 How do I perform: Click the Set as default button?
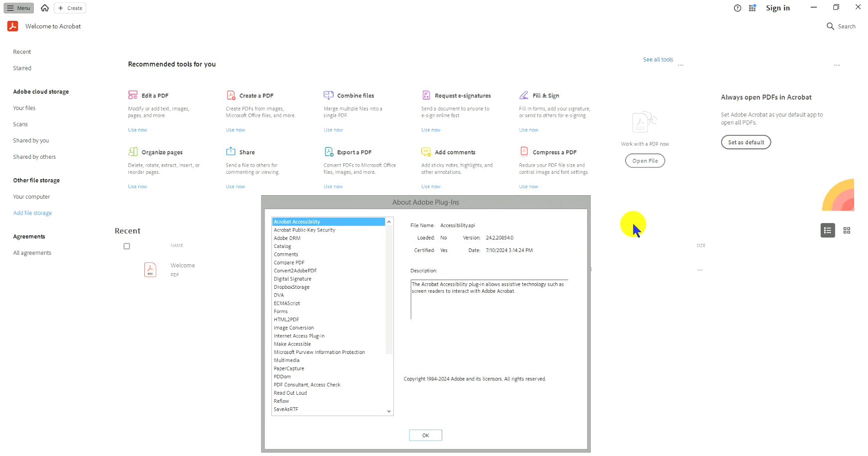[x=745, y=142]
